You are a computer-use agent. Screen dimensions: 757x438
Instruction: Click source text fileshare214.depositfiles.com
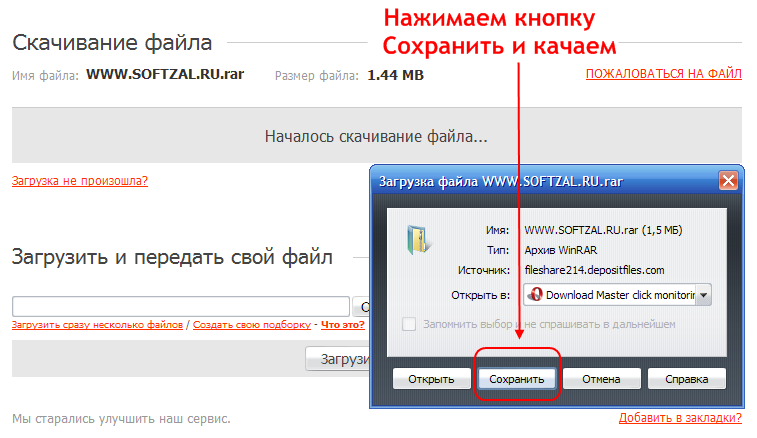(x=594, y=270)
